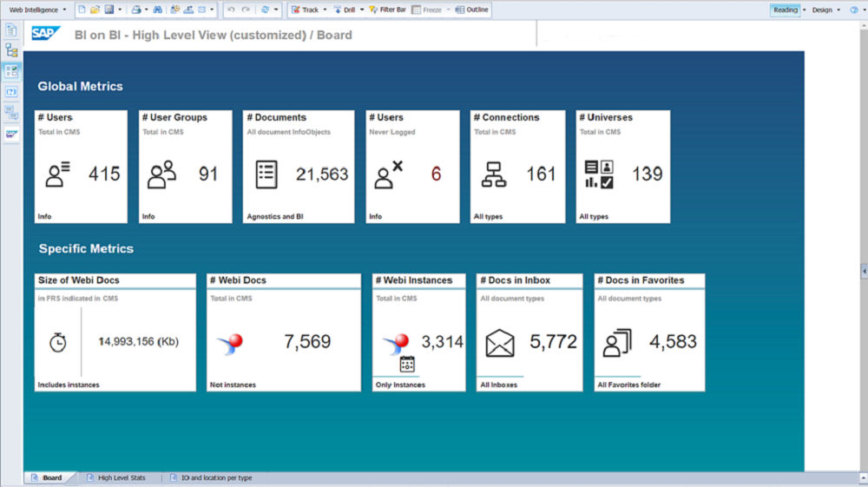
Task: Click Info link in the # User Groups tile
Action: coord(148,216)
